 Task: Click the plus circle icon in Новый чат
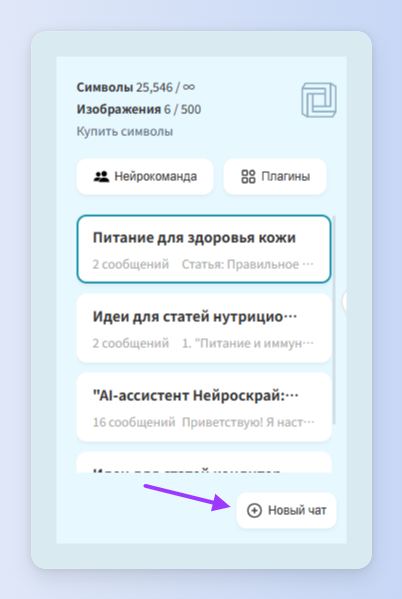point(254,510)
